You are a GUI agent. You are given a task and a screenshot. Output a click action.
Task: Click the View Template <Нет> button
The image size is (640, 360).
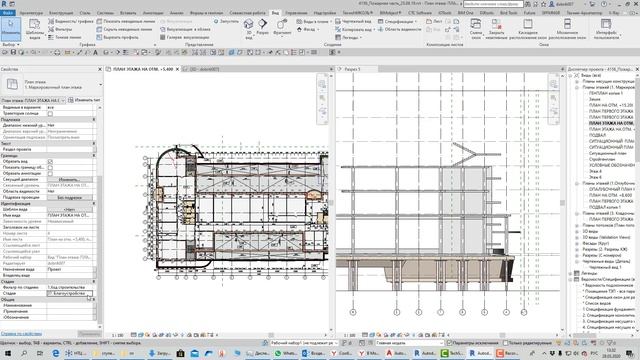pyautogui.click(x=70, y=209)
